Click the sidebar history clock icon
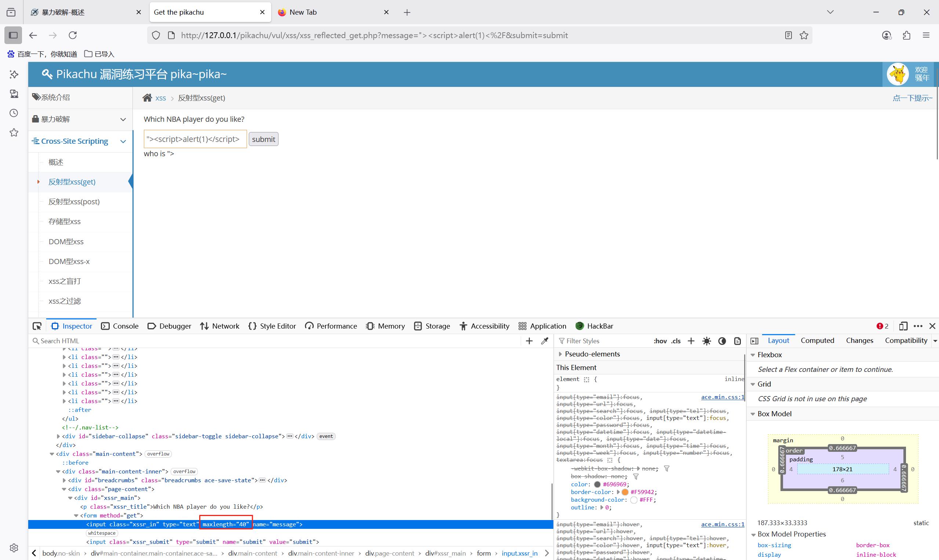Image resolution: width=939 pixels, height=560 pixels. (14, 113)
